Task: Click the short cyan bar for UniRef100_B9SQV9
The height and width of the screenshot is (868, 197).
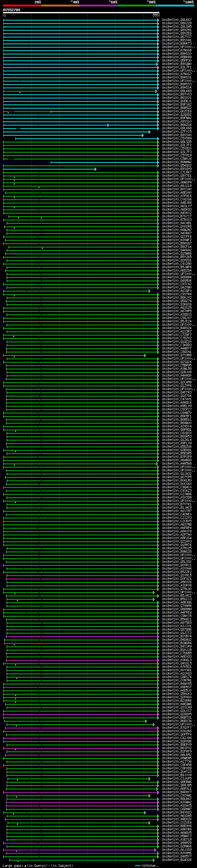Action: 50,169
